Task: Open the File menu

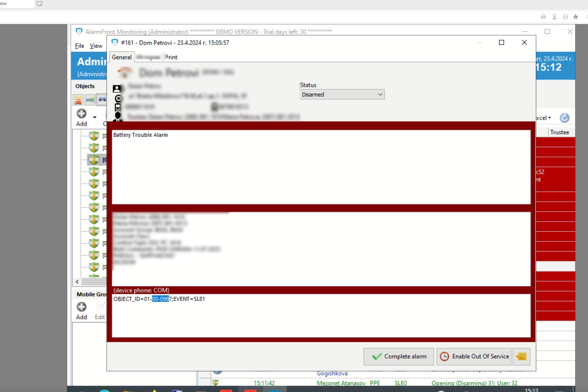Action: tap(79, 46)
